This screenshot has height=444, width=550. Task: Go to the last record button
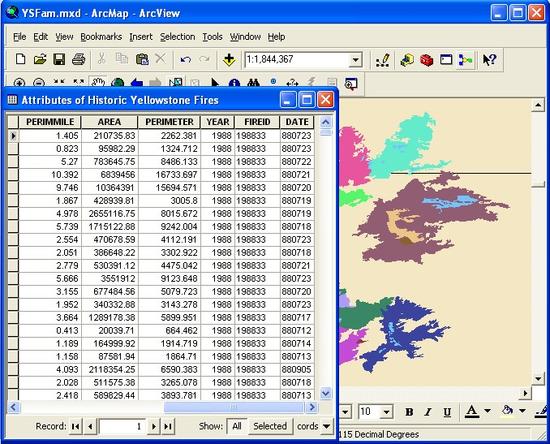coord(168,426)
